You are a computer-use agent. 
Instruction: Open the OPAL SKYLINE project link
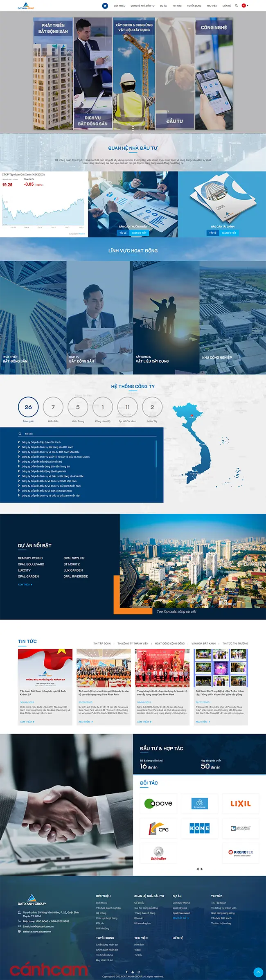click(74, 558)
